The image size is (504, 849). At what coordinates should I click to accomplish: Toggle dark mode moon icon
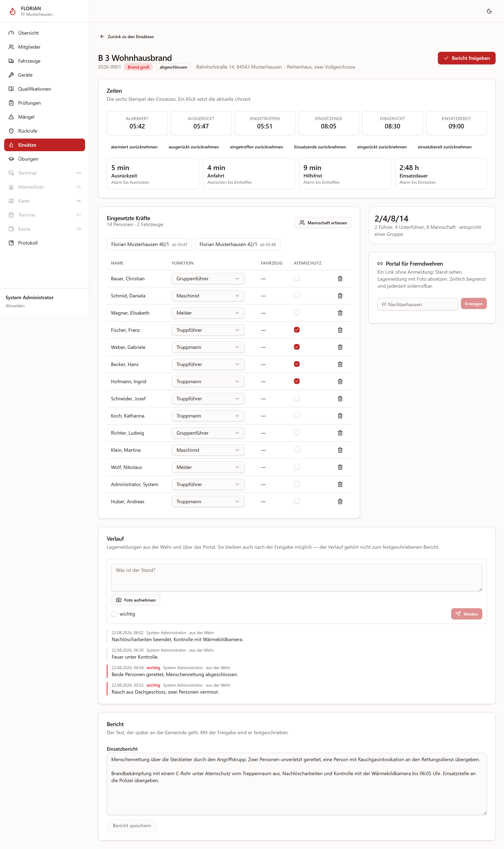(x=489, y=11)
